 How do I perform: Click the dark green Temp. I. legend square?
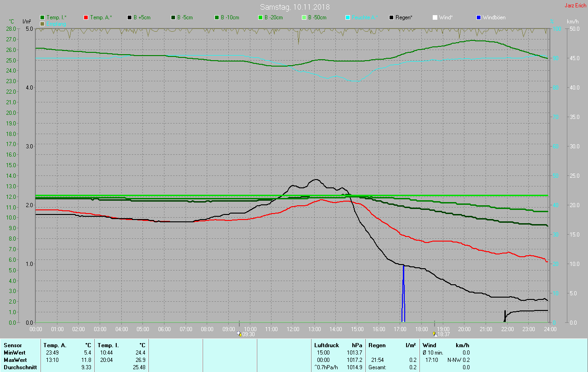[43, 17]
